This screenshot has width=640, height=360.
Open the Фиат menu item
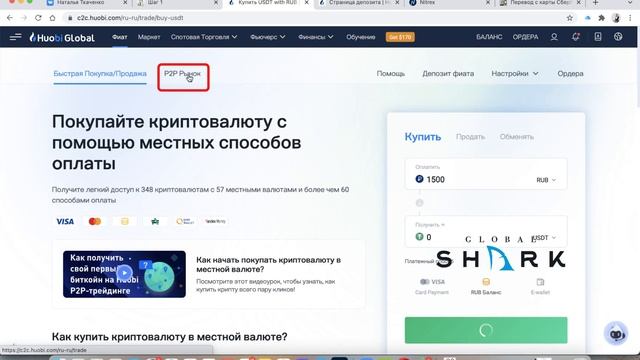click(120, 37)
